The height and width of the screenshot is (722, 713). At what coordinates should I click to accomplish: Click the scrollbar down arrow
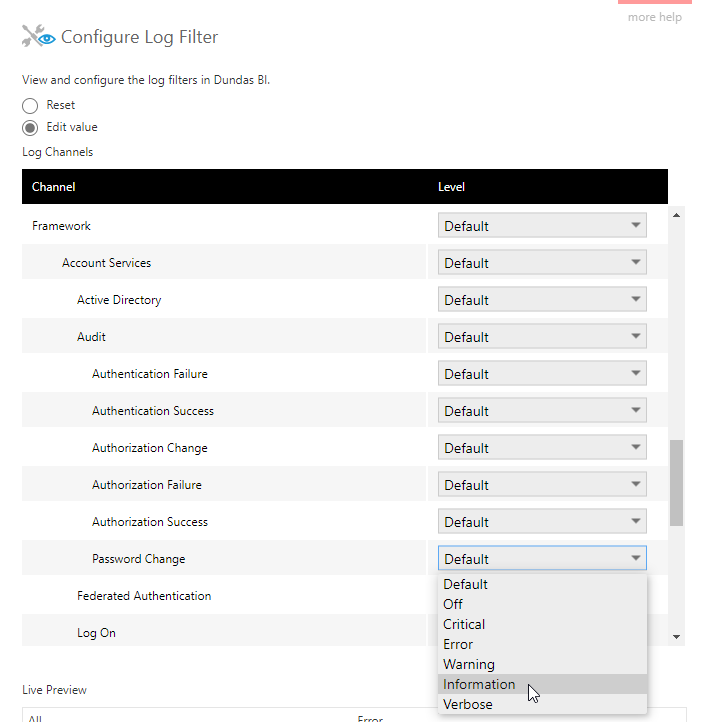(676, 637)
